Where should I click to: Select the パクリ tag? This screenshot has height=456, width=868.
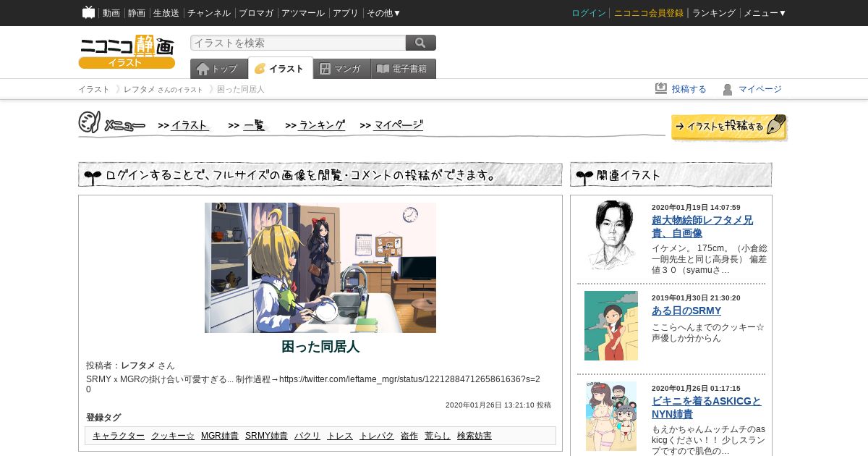307,436
